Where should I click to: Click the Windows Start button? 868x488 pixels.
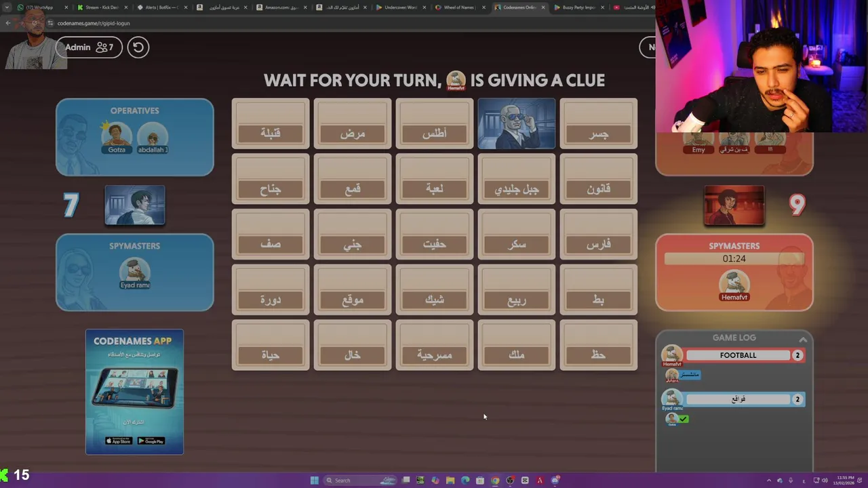coord(314,481)
